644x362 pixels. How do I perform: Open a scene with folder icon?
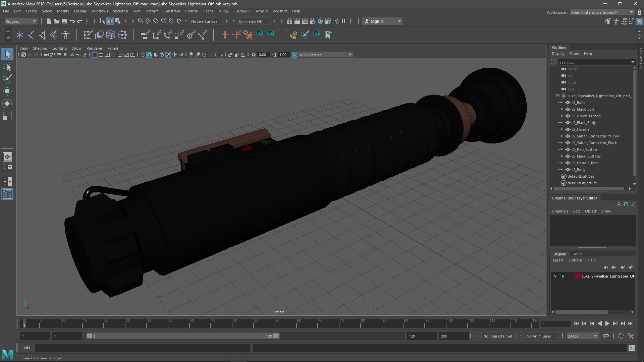coord(56,21)
